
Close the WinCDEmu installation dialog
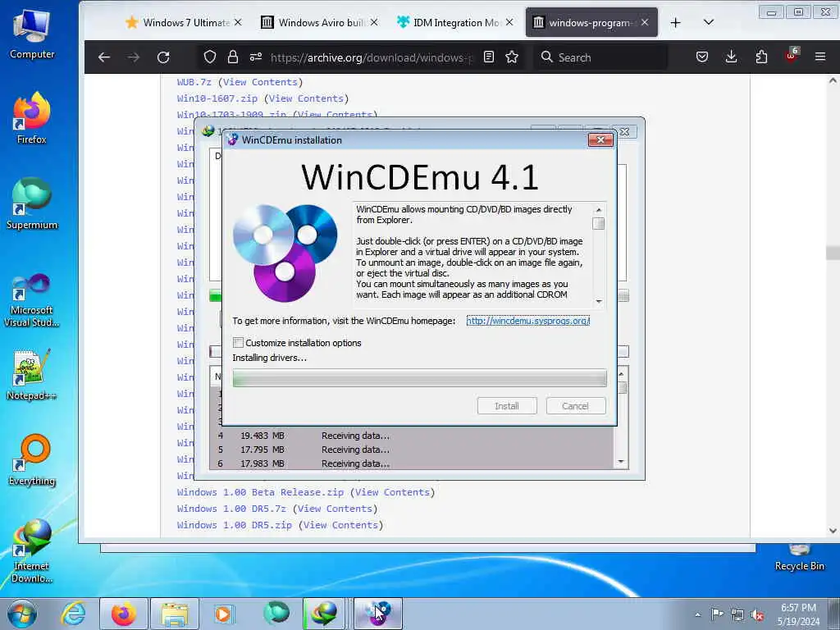click(600, 139)
